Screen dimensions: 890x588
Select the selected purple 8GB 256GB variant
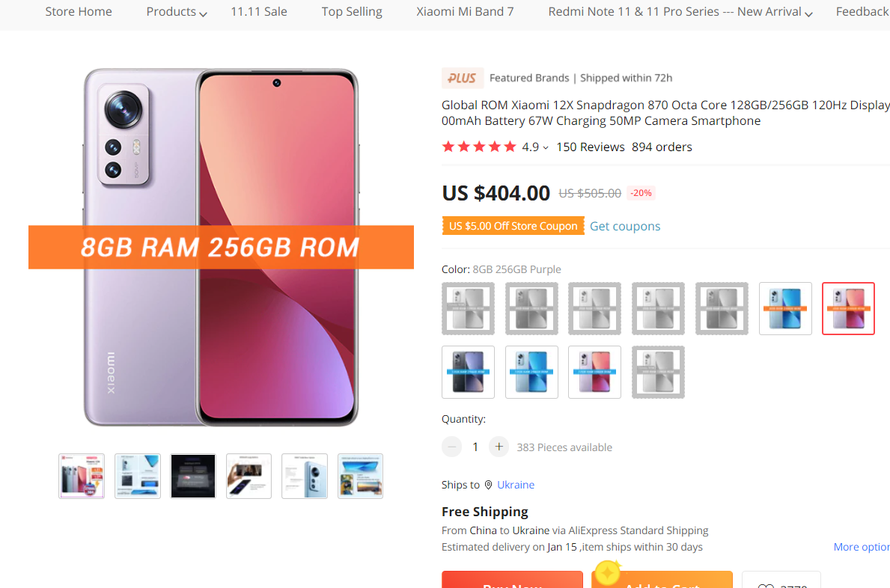point(848,308)
